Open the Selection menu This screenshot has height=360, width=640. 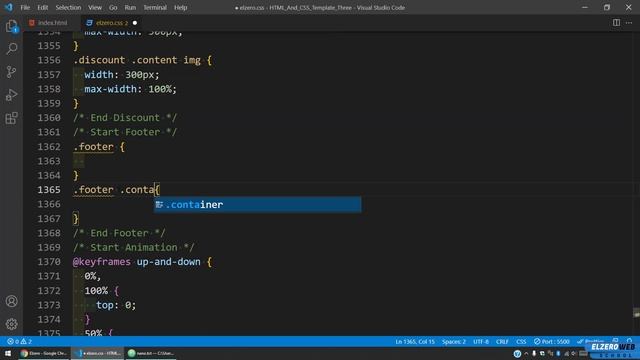tap(68, 7)
